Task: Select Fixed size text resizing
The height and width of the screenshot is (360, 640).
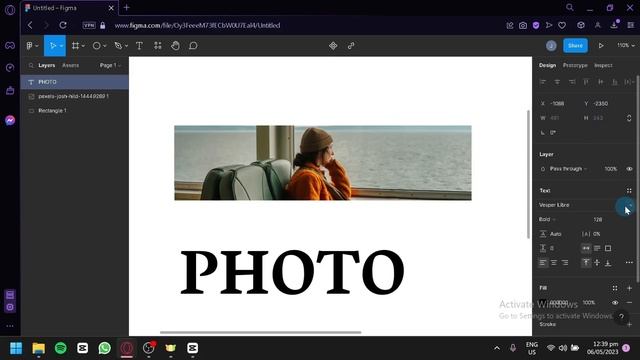Action: click(608, 248)
